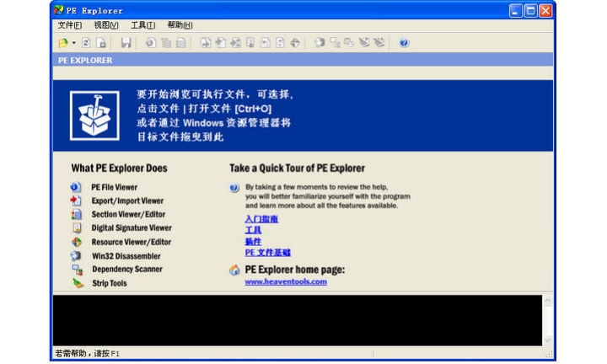Click the Dependency Scanner list icon
This screenshot has height=364, width=607.
77,270
